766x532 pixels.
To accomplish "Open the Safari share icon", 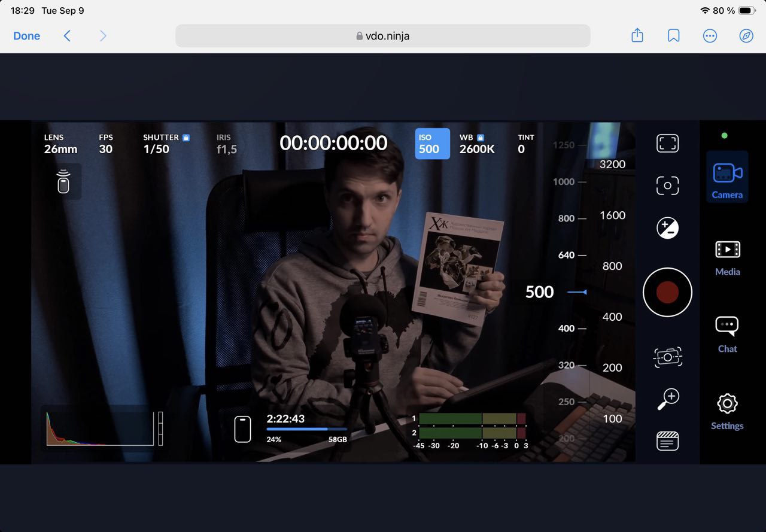I will point(637,36).
